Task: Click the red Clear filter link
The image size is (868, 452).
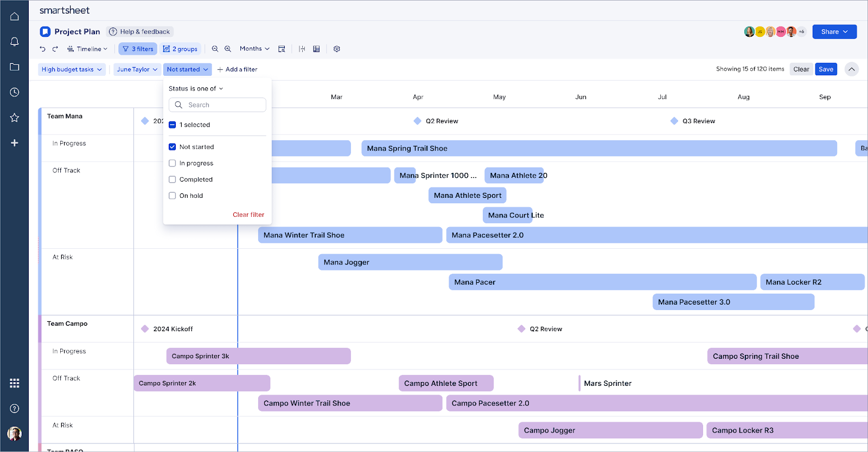Action: point(248,215)
